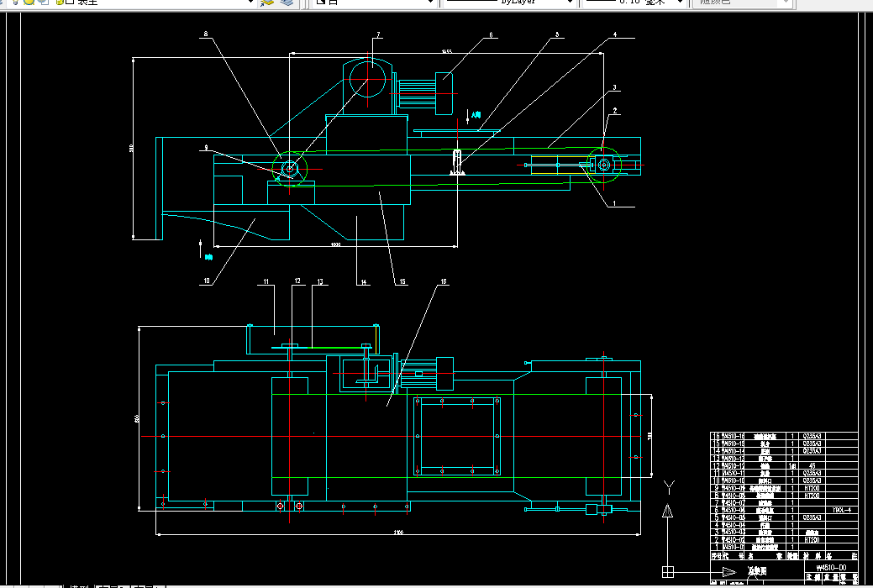
Task: Select part callout number 3
Action: [614, 87]
